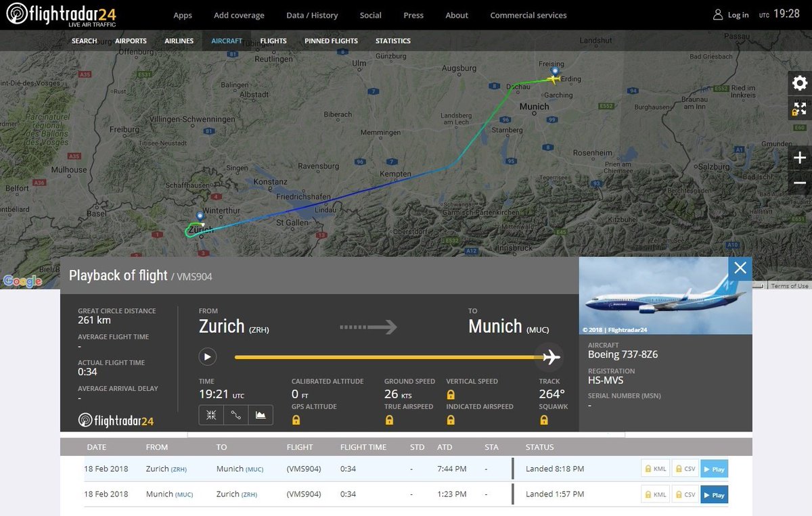Click Landed 1:57 PM status
812x516 pixels.
click(x=555, y=494)
